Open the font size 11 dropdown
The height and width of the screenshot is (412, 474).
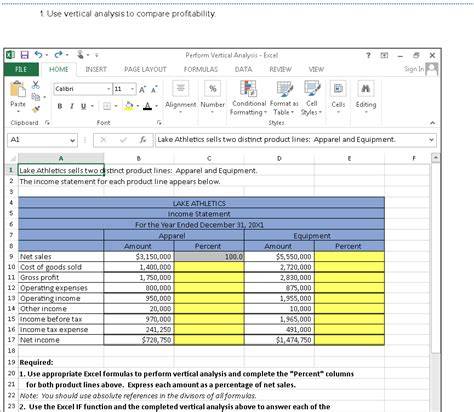point(133,89)
